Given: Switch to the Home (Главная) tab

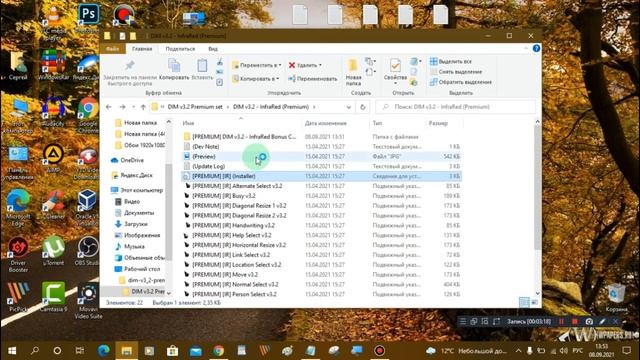Looking at the screenshot, I should coord(142,49).
